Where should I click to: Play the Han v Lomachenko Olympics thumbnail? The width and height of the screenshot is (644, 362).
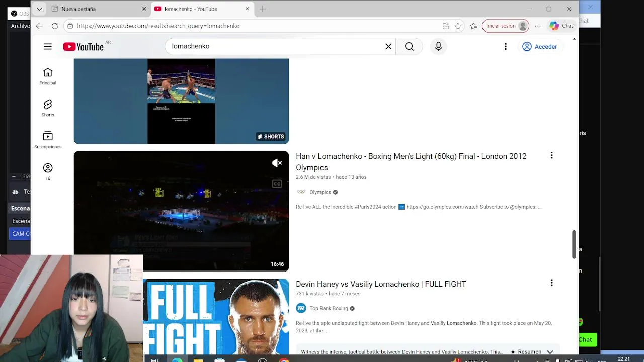181,211
